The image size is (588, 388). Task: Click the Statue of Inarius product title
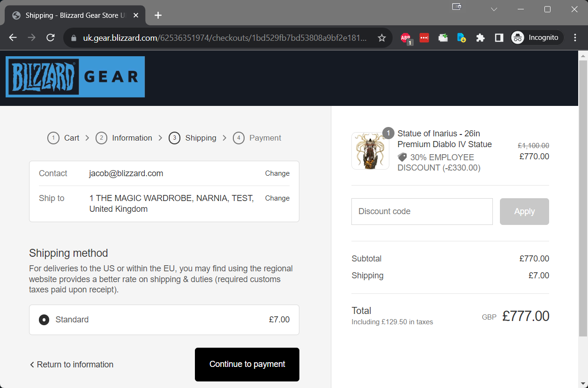click(x=445, y=139)
